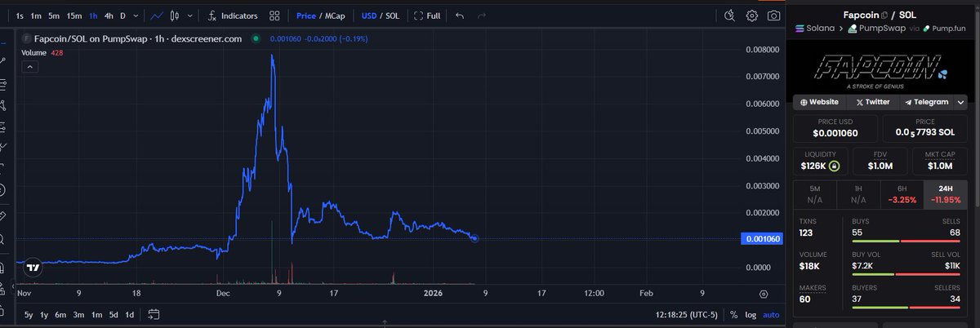The width and height of the screenshot is (980, 328).
Task: Select the emoji sticker tool in sidebar
Action: (x=3, y=189)
